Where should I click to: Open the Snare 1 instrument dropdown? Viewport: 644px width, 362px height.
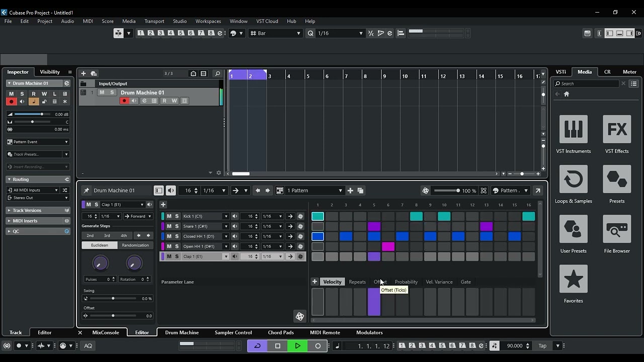click(225, 226)
